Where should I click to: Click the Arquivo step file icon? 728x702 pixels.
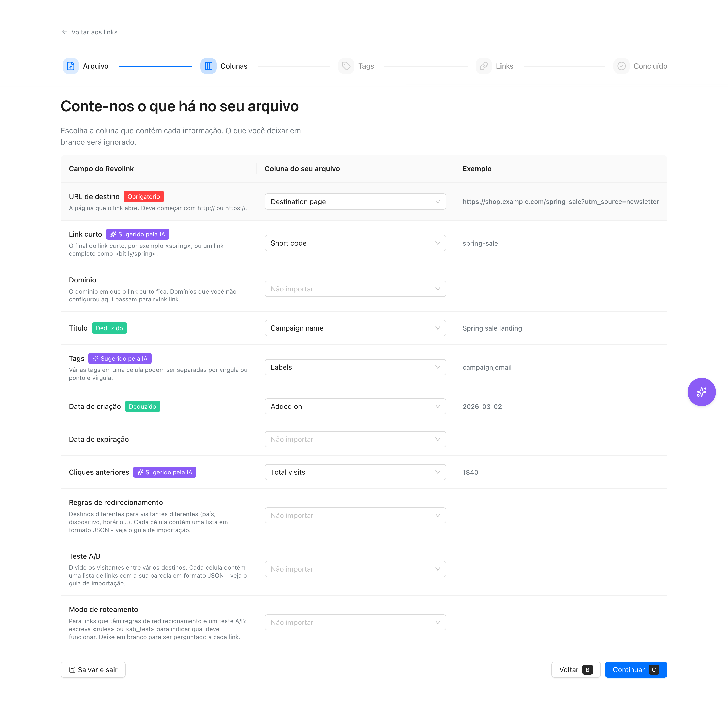(x=71, y=66)
